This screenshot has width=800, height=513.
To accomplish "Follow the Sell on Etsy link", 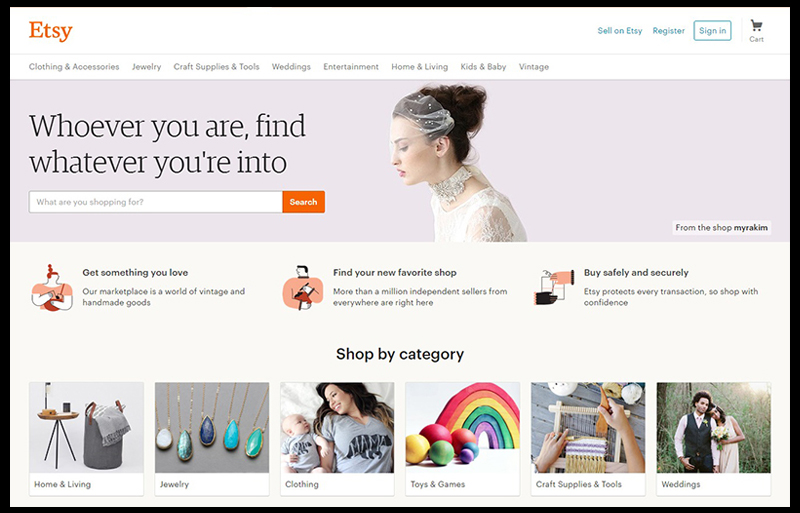I will click(x=620, y=31).
